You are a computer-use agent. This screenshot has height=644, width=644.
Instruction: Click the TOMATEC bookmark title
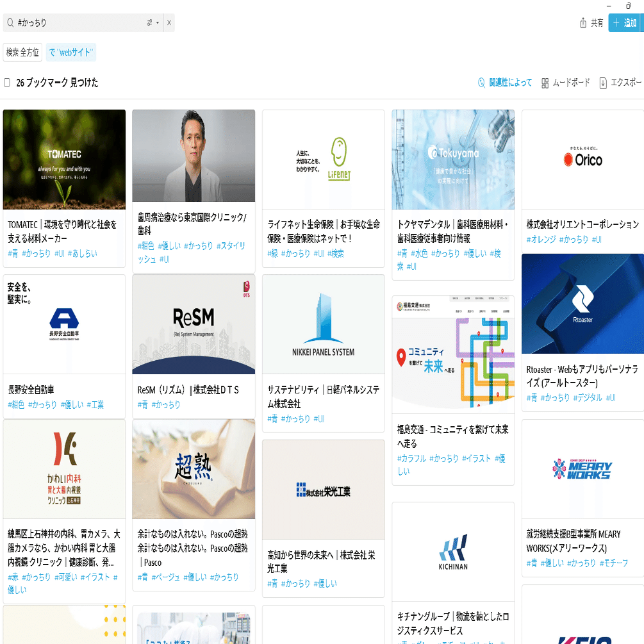[x=62, y=231]
